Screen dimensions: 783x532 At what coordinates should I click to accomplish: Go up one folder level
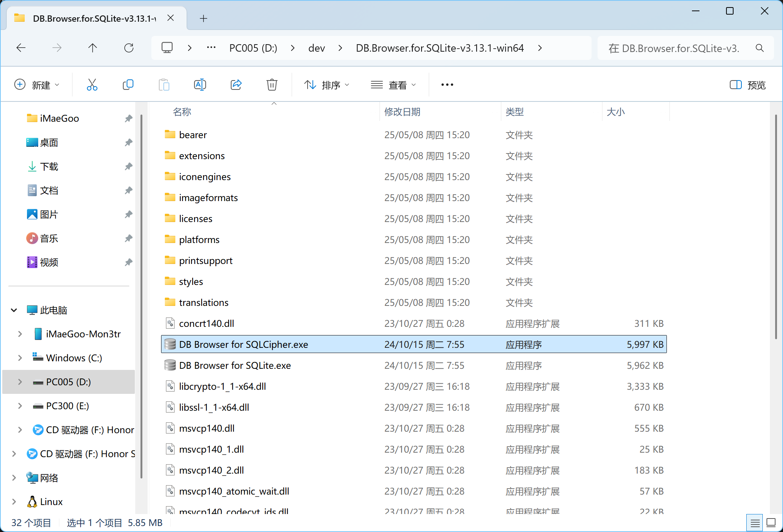coord(93,48)
